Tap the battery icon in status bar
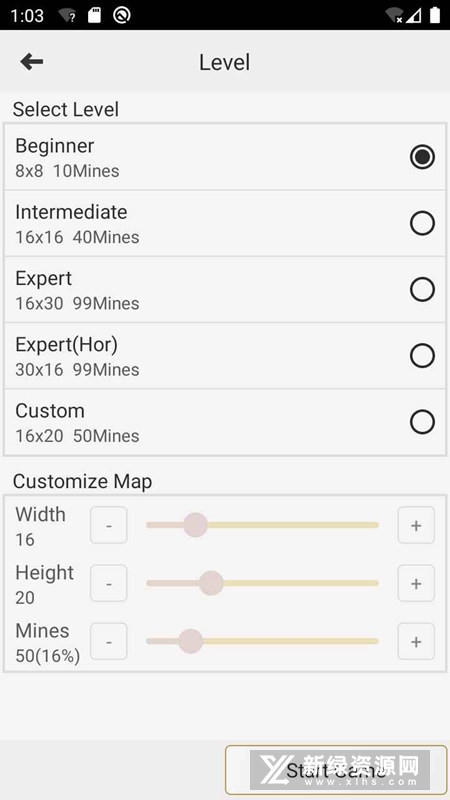The height and width of the screenshot is (800, 450). (x=435, y=15)
